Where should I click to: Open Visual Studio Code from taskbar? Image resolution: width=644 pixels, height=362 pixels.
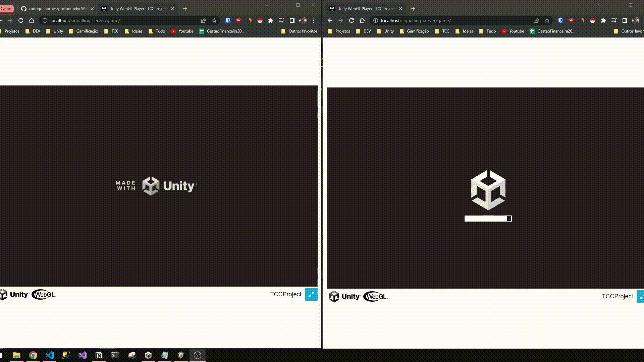coord(50,355)
